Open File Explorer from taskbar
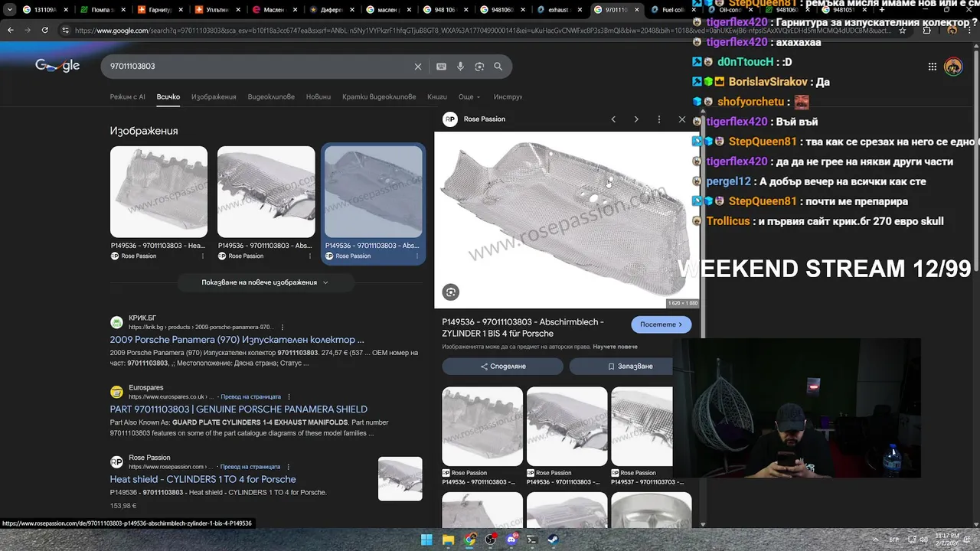The image size is (980, 551). (x=448, y=540)
